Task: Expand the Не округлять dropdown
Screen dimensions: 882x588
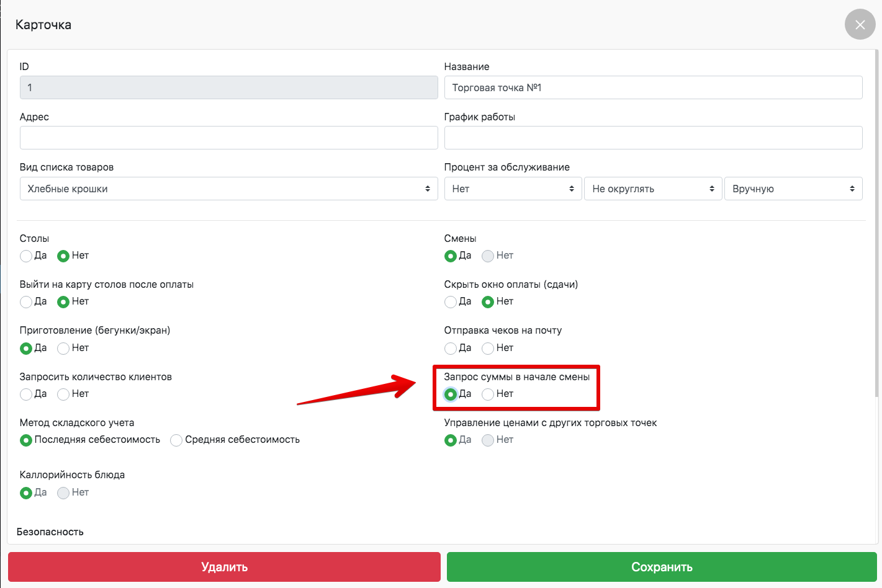Action: [x=653, y=189]
